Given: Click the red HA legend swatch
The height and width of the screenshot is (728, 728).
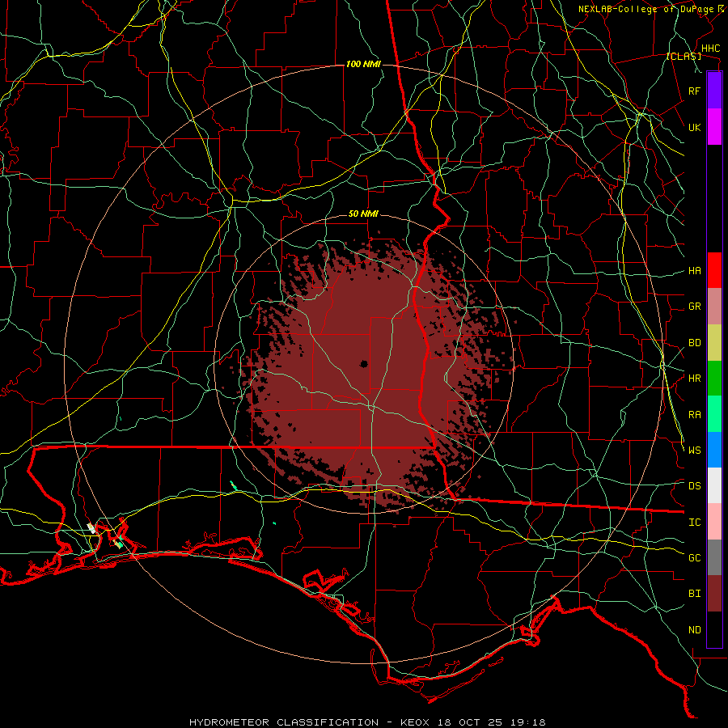Looking at the screenshot, I should [x=714, y=270].
